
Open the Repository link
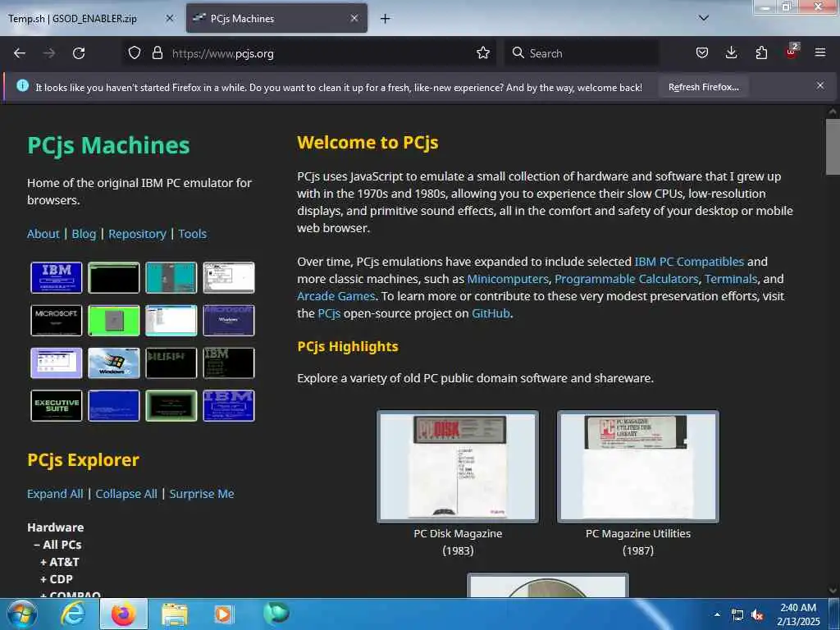[137, 234]
